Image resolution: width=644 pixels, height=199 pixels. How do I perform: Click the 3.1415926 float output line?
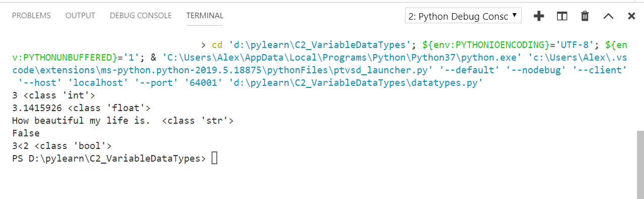[x=81, y=108]
